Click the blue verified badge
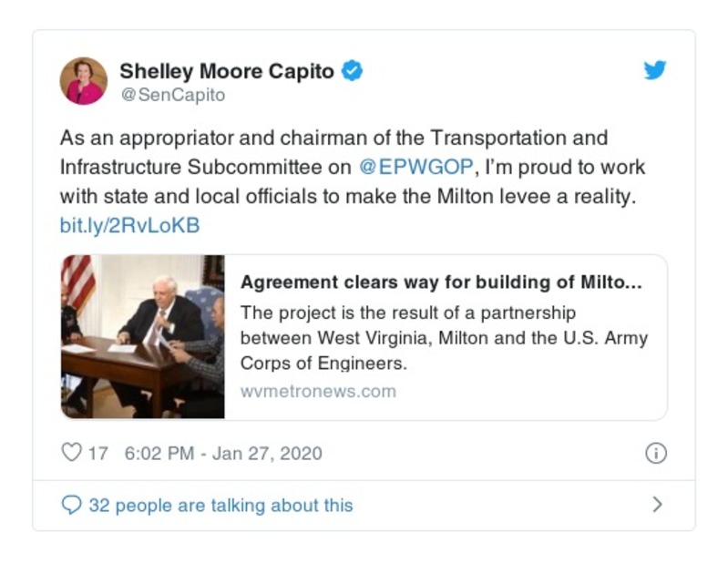The height and width of the screenshot is (574, 728). tap(352, 71)
